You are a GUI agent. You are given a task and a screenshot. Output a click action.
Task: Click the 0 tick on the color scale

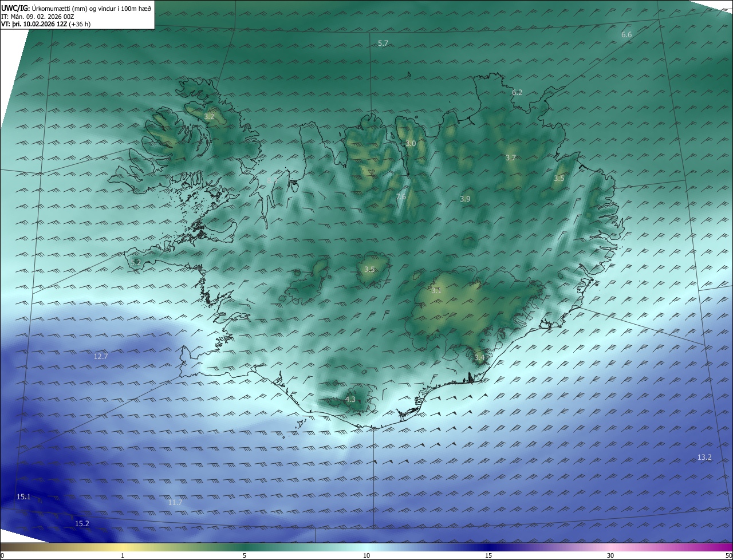pyautogui.click(x=2, y=555)
